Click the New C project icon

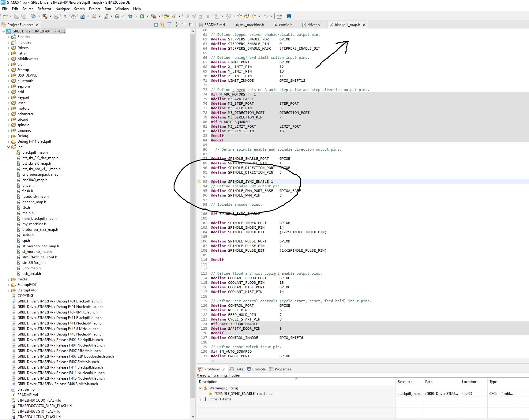[x=82, y=16]
